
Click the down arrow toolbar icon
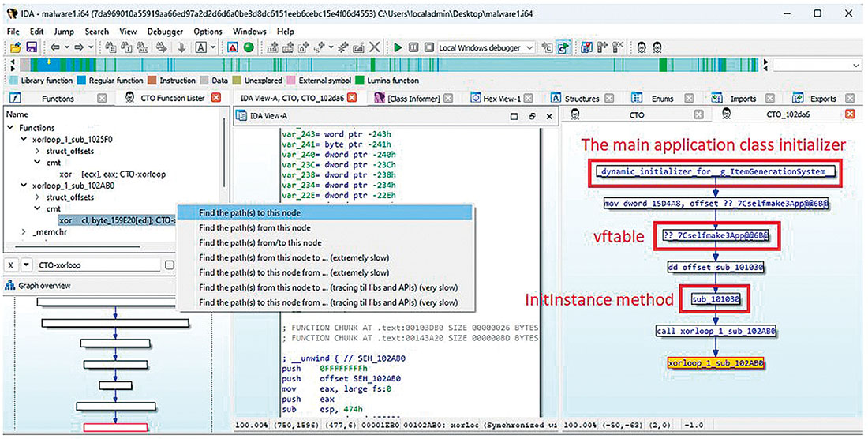pyautogui.click(x=180, y=48)
